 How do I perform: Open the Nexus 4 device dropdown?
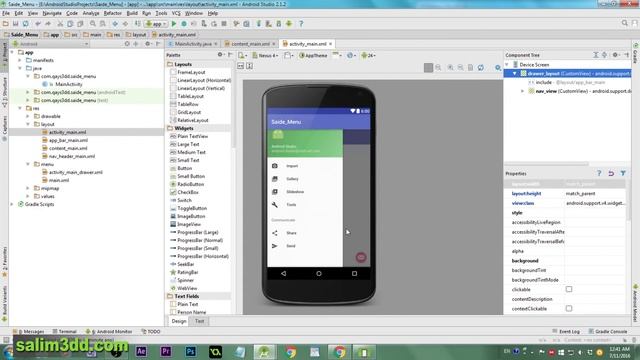point(265,55)
